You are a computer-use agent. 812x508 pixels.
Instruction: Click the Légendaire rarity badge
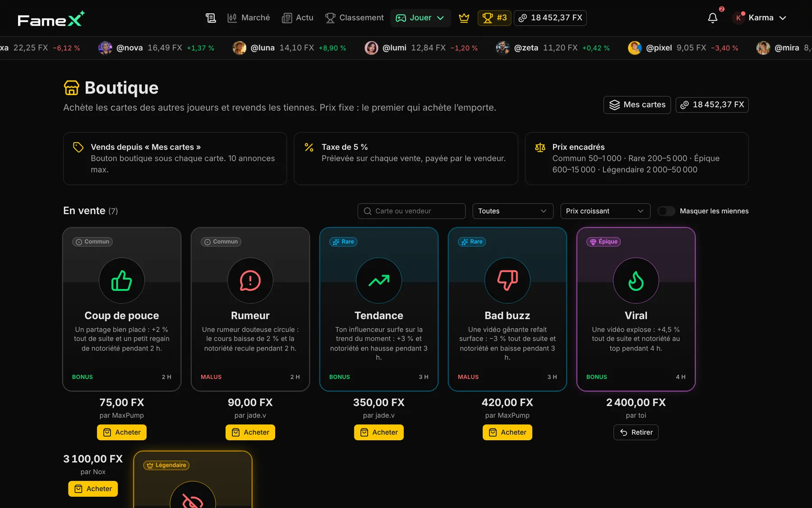click(166, 465)
